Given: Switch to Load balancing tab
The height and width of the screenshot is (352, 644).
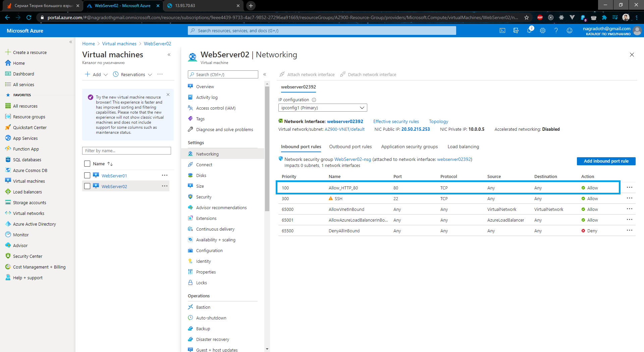Looking at the screenshot, I should [463, 146].
